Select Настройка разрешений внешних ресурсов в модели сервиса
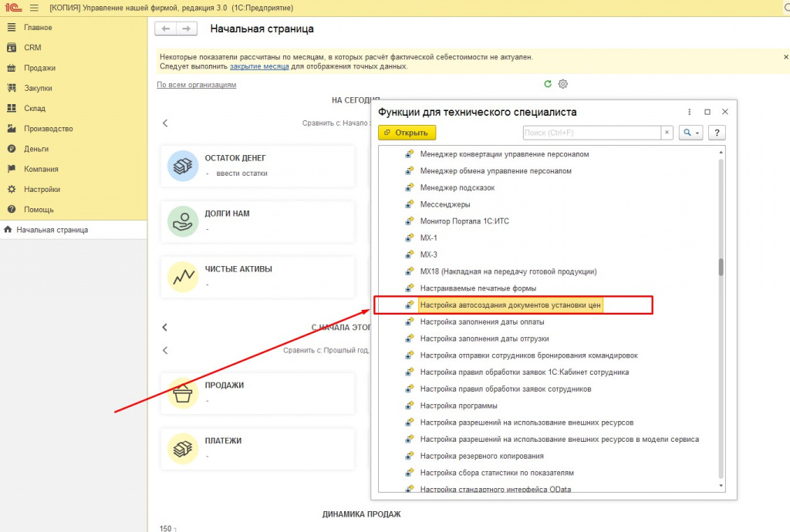The height and width of the screenshot is (532, 790). coord(560,439)
